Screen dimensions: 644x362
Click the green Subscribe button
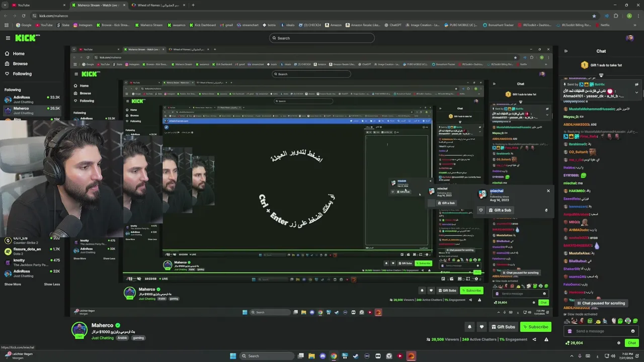point(535,327)
